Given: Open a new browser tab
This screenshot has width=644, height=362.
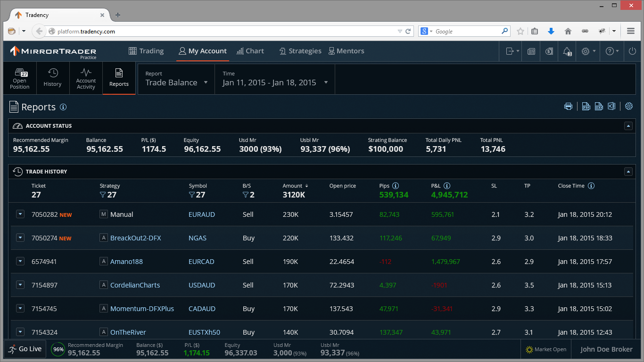Looking at the screenshot, I should (118, 15).
